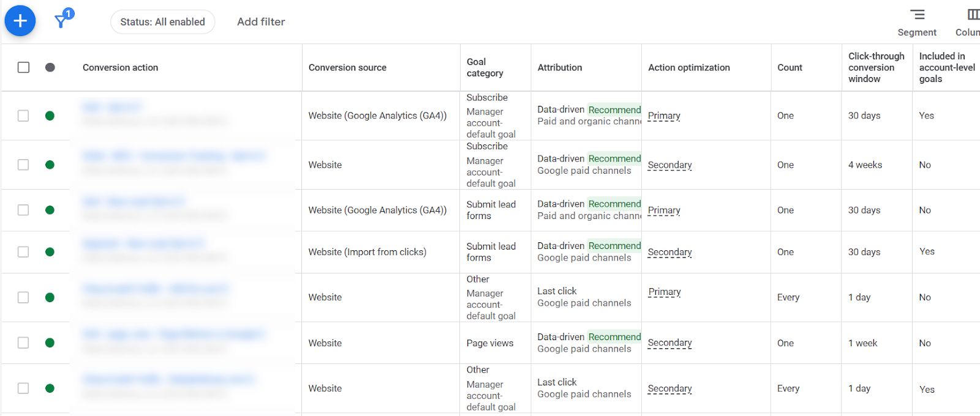The height and width of the screenshot is (416, 980).
Task: Open the filter funnel icon
Action: (x=61, y=21)
